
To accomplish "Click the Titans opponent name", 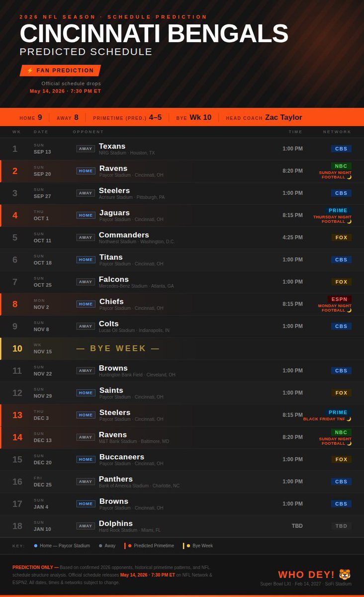I will click(x=111, y=257).
